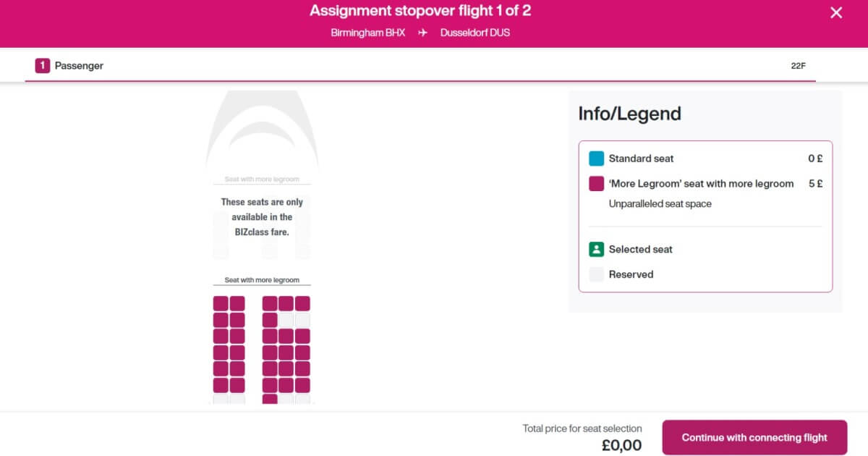Select the Passenger 1 tab
The width and height of the screenshot is (868, 456).
pyautogui.click(x=69, y=66)
